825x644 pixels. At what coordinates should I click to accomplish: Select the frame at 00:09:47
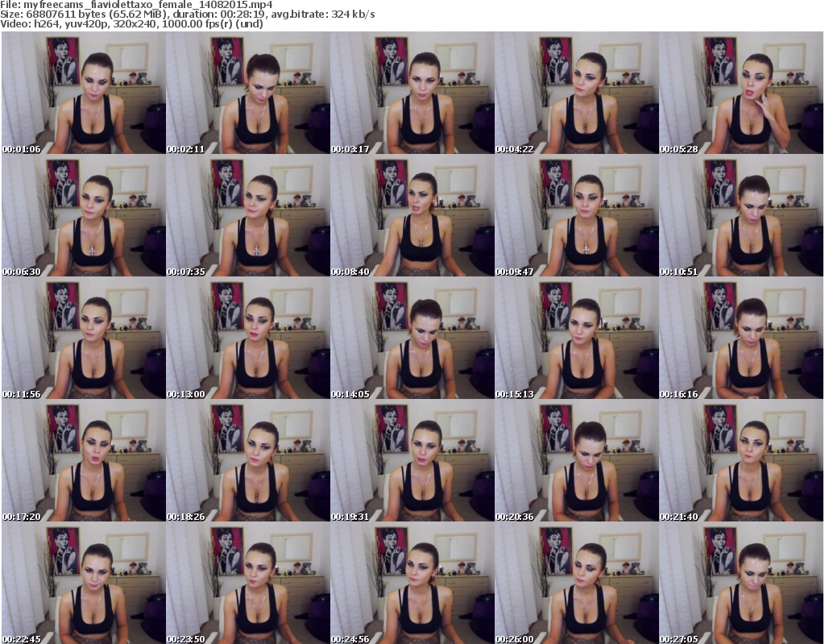pos(576,215)
